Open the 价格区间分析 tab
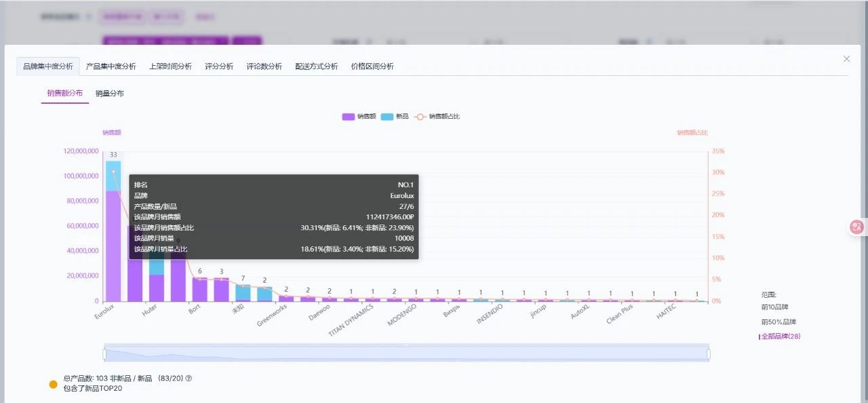Image resolution: width=868 pixels, height=403 pixels. tap(372, 66)
